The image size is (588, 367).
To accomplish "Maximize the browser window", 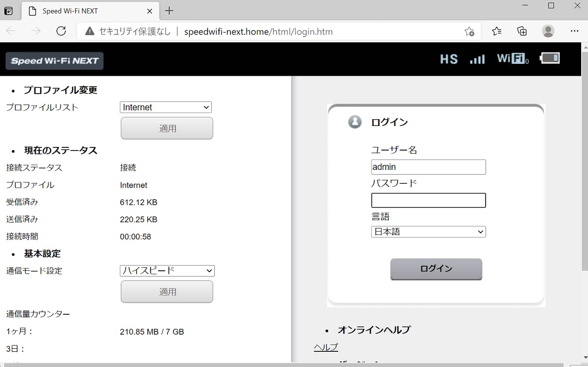I will click(x=551, y=6).
